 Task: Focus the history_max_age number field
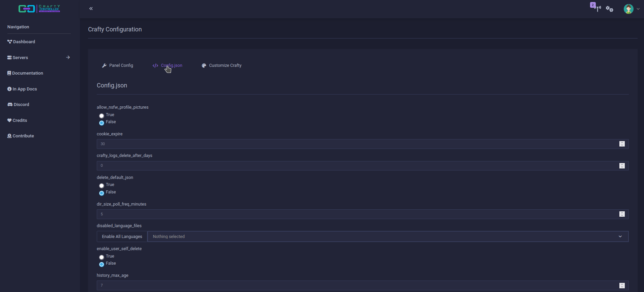(x=362, y=286)
